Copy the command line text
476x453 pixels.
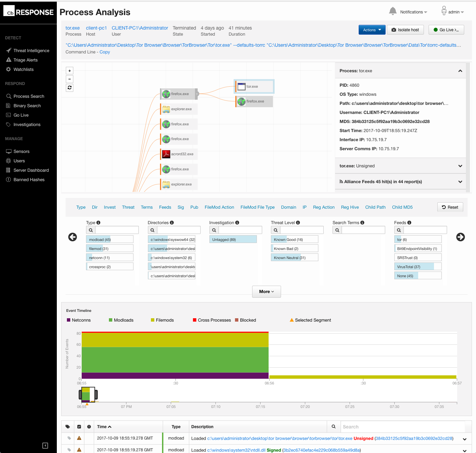click(x=105, y=52)
